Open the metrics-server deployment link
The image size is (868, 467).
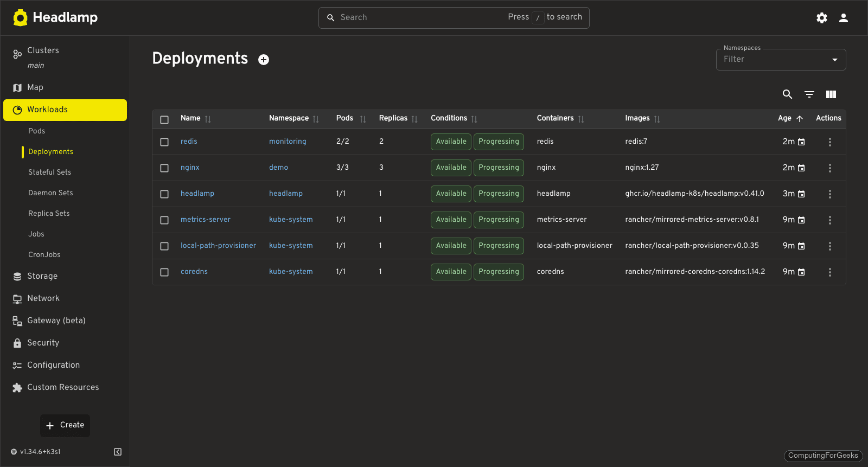tap(206, 220)
